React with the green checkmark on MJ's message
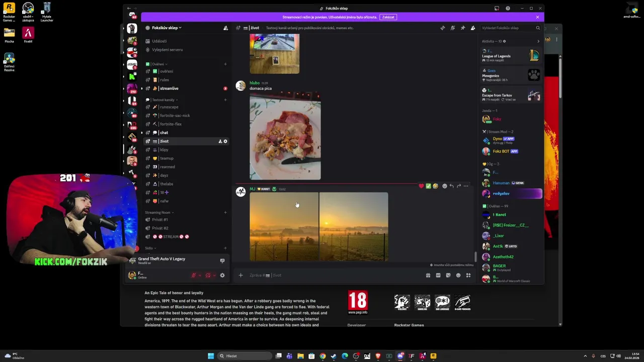 click(x=428, y=186)
